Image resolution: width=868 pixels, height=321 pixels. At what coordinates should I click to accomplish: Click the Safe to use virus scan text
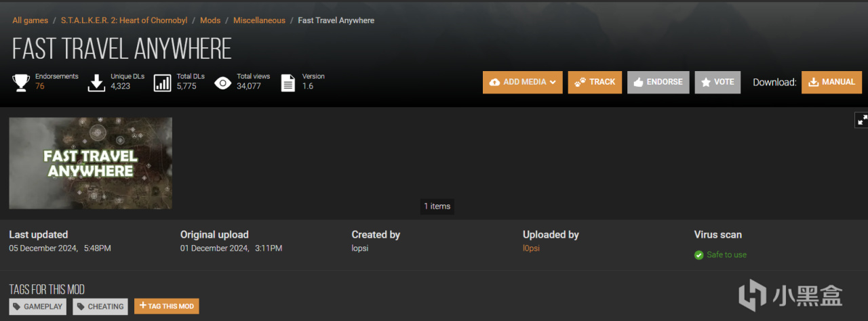(x=726, y=255)
